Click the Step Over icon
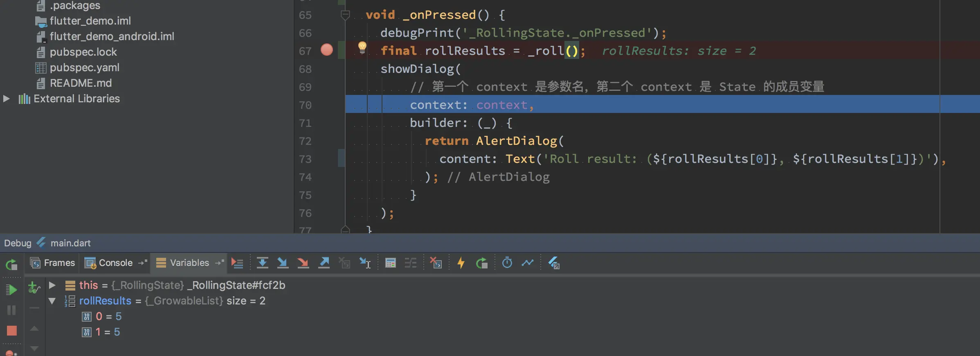 pos(262,263)
